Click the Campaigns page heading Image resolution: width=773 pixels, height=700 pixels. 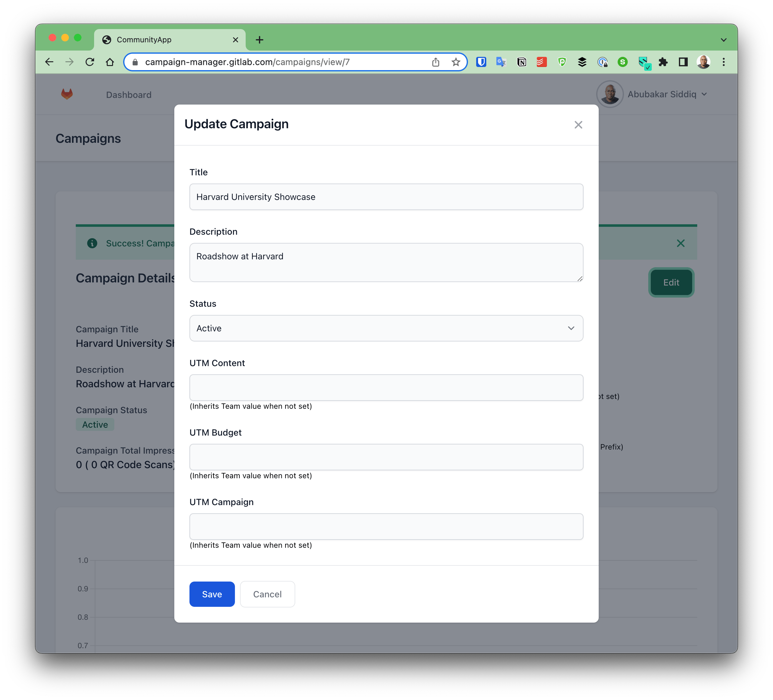pyautogui.click(x=88, y=138)
